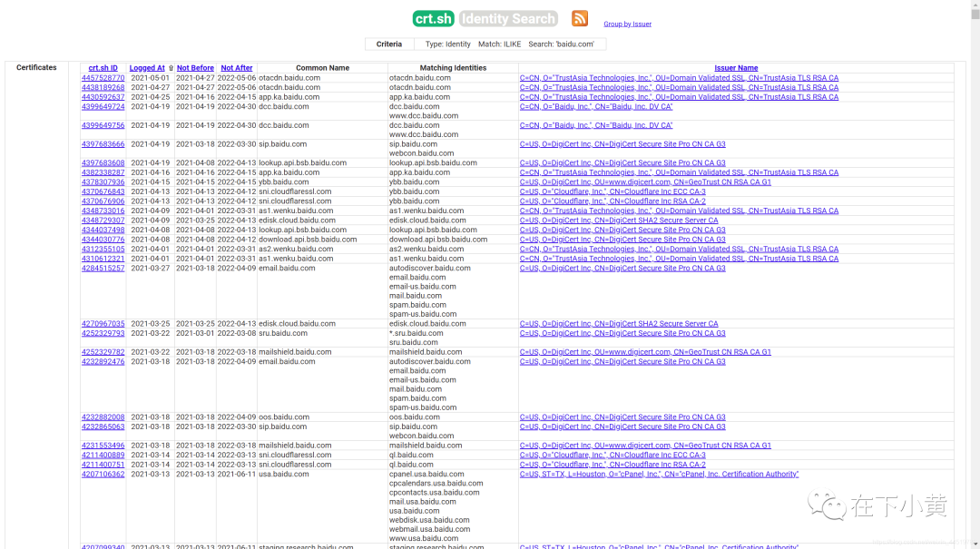980x549 pixels.
Task: Open certificate ID 4438189268
Action: point(103,87)
